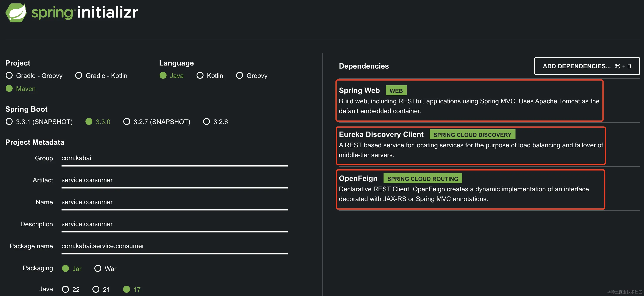Viewport: 644px width, 296px height.
Task: Select Spring Boot 3.3.1 (SNAPSHOT)
Action: pyautogui.click(x=9, y=122)
